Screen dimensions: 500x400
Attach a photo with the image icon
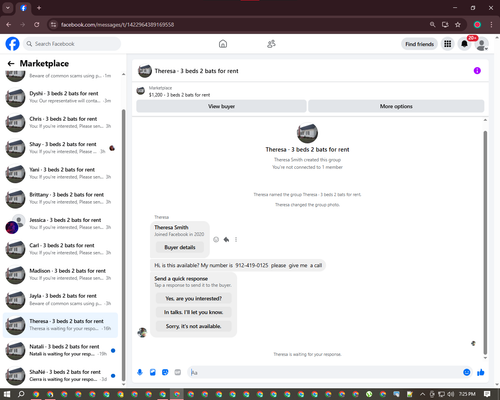(153, 372)
